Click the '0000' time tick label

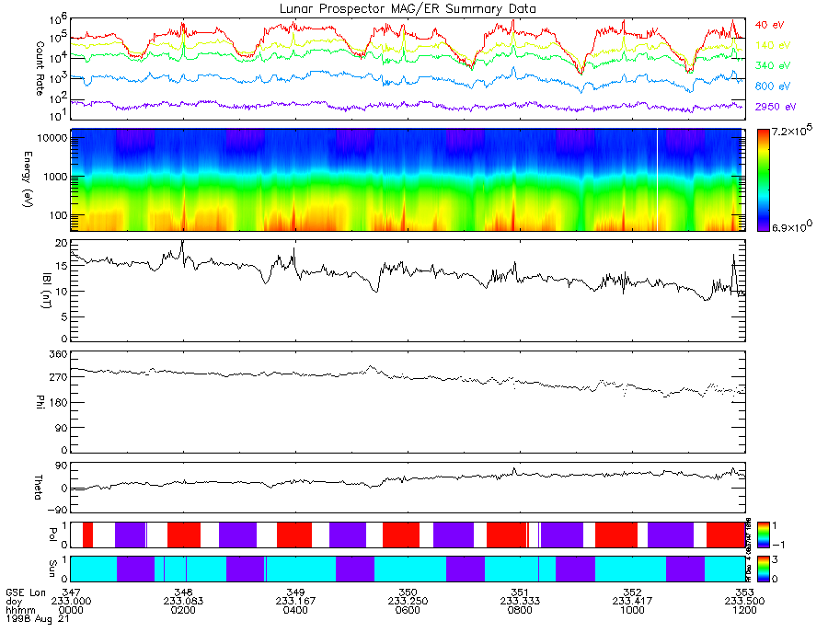tap(71, 610)
